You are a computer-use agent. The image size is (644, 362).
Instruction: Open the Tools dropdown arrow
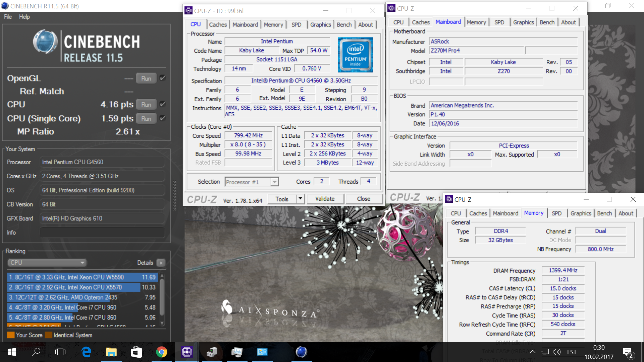[300, 199]
